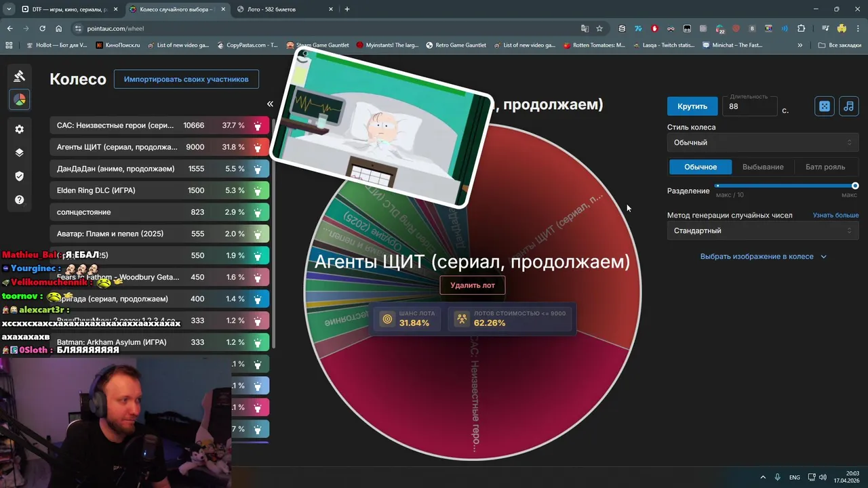Switch to Лото - 582 билетов tab
The image size is (868, 488).
[285, 9]
